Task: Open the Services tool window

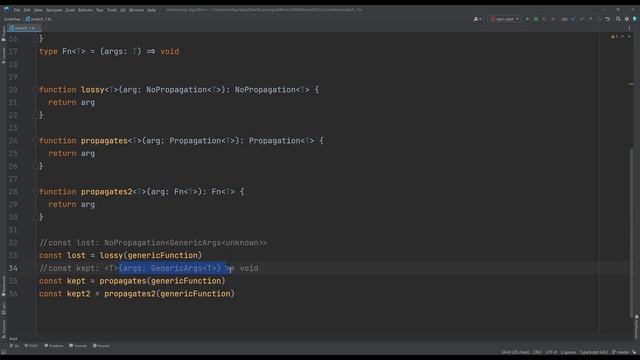Action: tap(101, 346)
